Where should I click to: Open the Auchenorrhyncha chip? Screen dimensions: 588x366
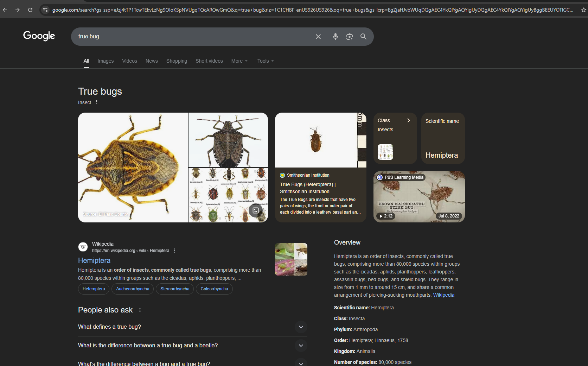pyautogui.click(x=133, y=289)
